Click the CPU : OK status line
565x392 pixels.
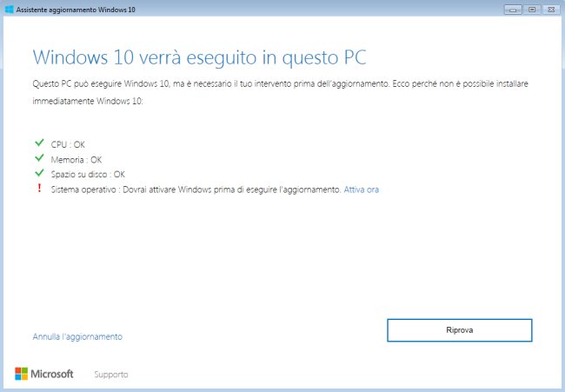[x=68, y=144]
